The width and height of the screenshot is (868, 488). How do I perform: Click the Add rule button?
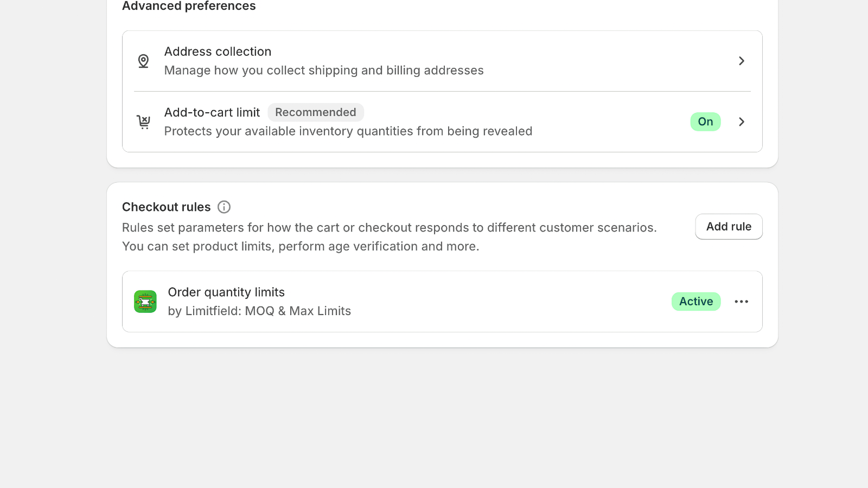click(x=729, y=227)
